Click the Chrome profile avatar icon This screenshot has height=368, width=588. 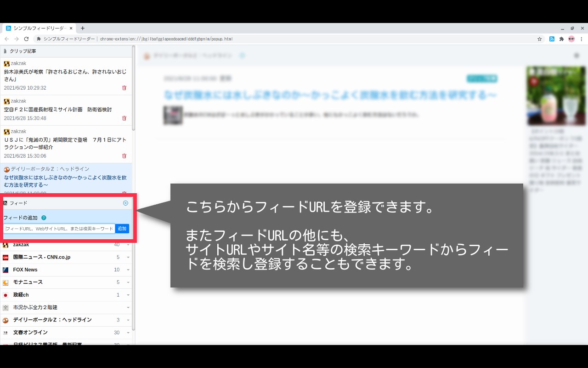click(571, 39)
